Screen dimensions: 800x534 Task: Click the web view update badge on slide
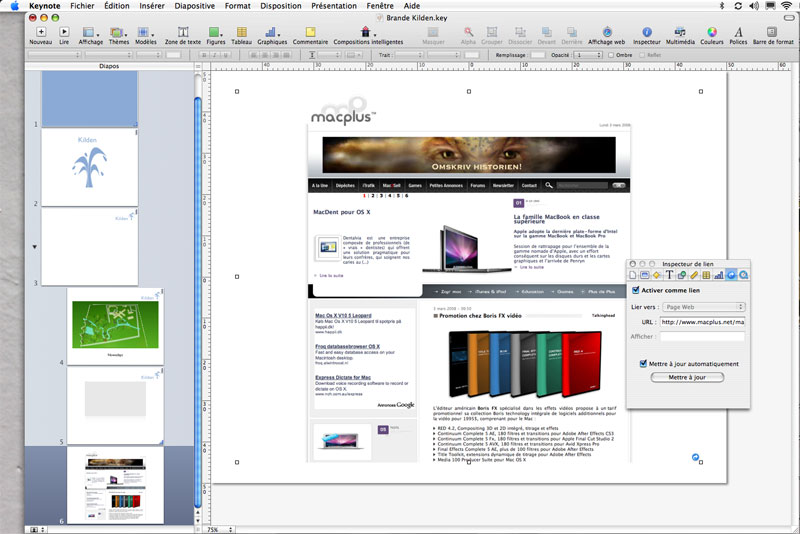pyautogui.click(x=695, y=457)
